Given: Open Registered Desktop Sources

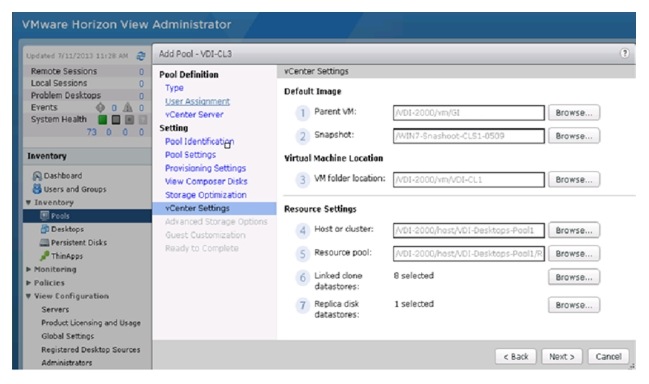Looking at the screenshot, I should pyautogui.click(x=91, y=350).
